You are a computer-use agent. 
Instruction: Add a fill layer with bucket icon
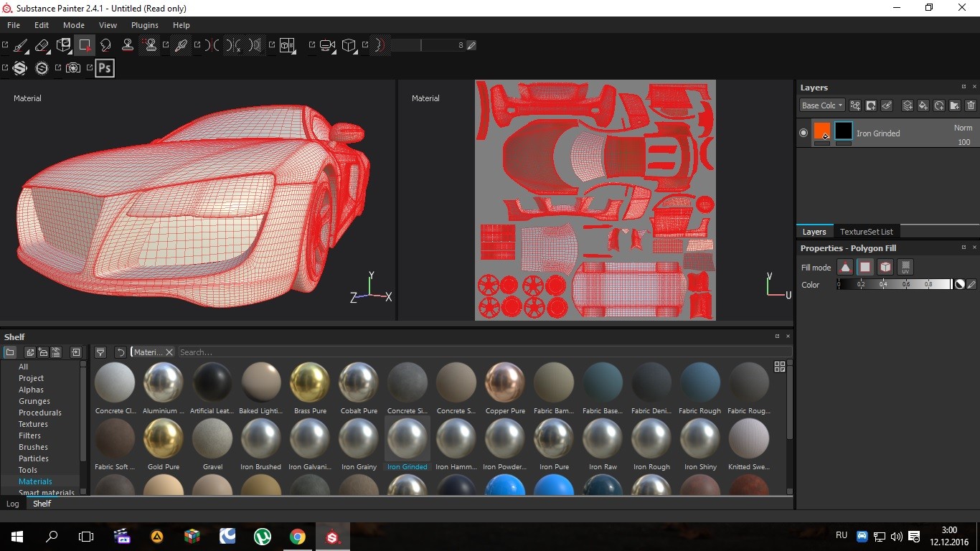923,105
